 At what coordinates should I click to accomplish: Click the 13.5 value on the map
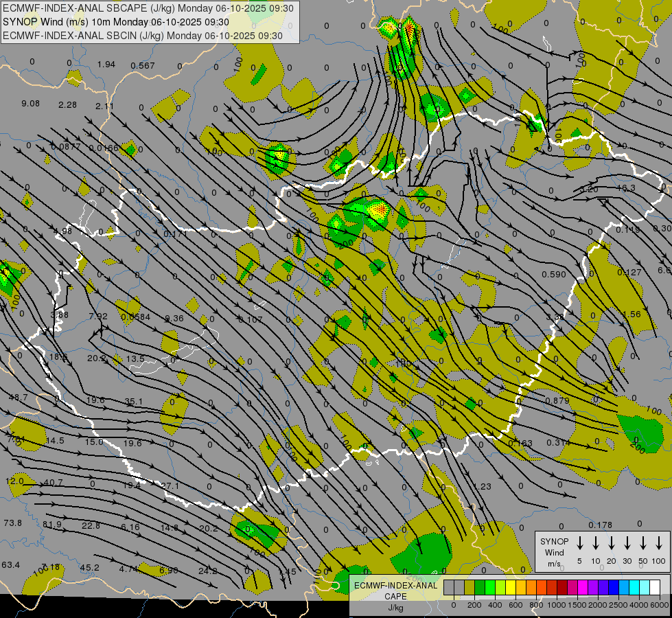click(135, 358)
